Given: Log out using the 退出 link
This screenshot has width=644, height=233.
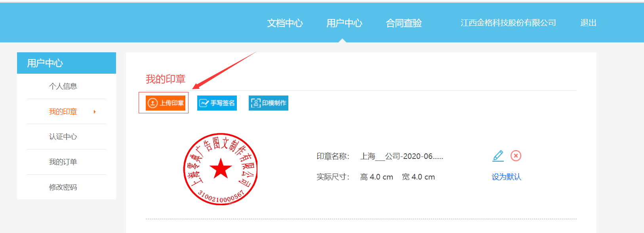Looking at the screenshot, I should coord(588,23).
